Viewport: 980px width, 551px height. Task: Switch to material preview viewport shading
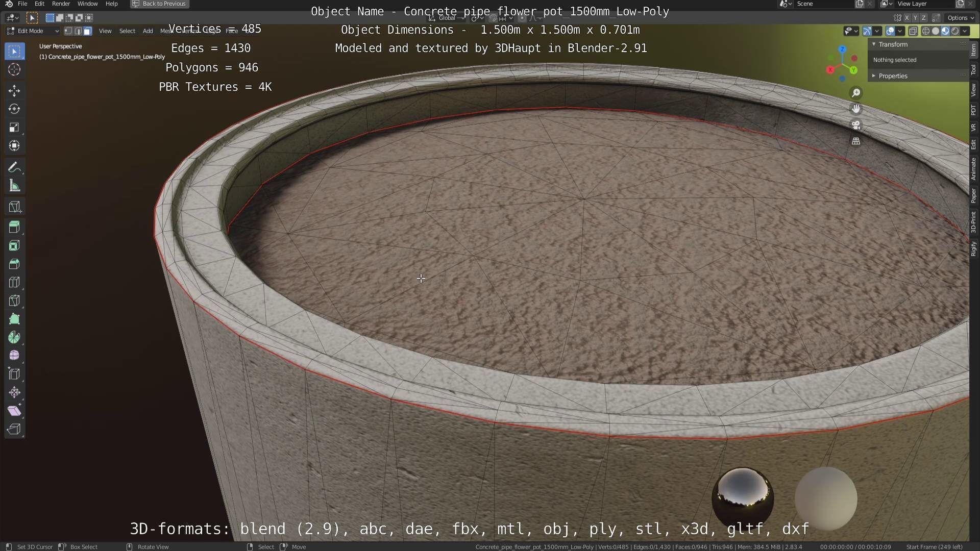point(945,31)
